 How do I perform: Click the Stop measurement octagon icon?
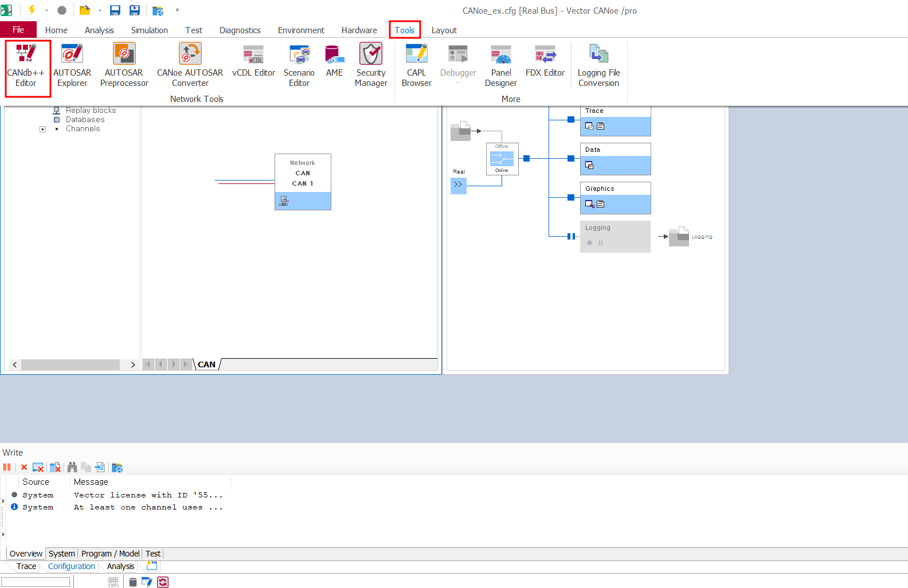62,10
